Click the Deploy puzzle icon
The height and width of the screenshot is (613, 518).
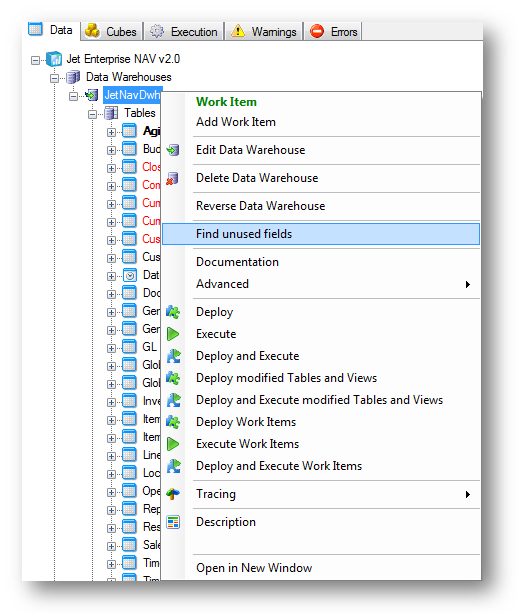point(173,312)
